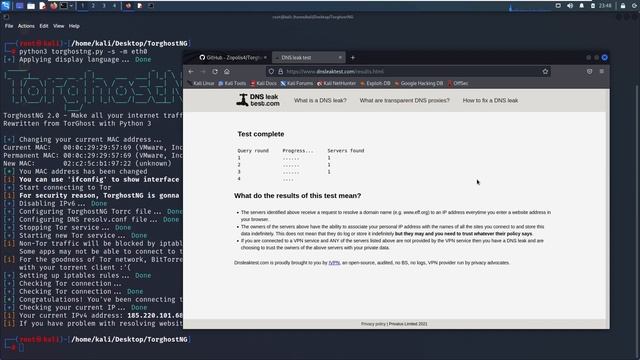The height and width of the screenshot is (360, 640).
Task: Reload the dnsleaktest page
Action: coord(215,71)
